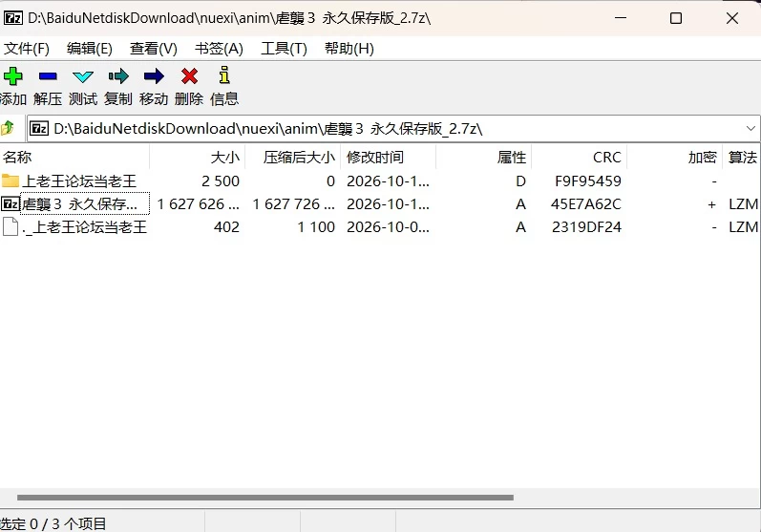Sort by the 算法 column header
The height and width of the screenshot is (532, 761).
point(742,157)
